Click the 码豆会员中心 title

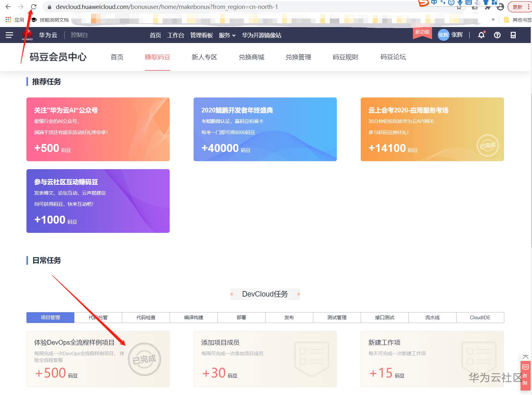(x=58, y=57)
